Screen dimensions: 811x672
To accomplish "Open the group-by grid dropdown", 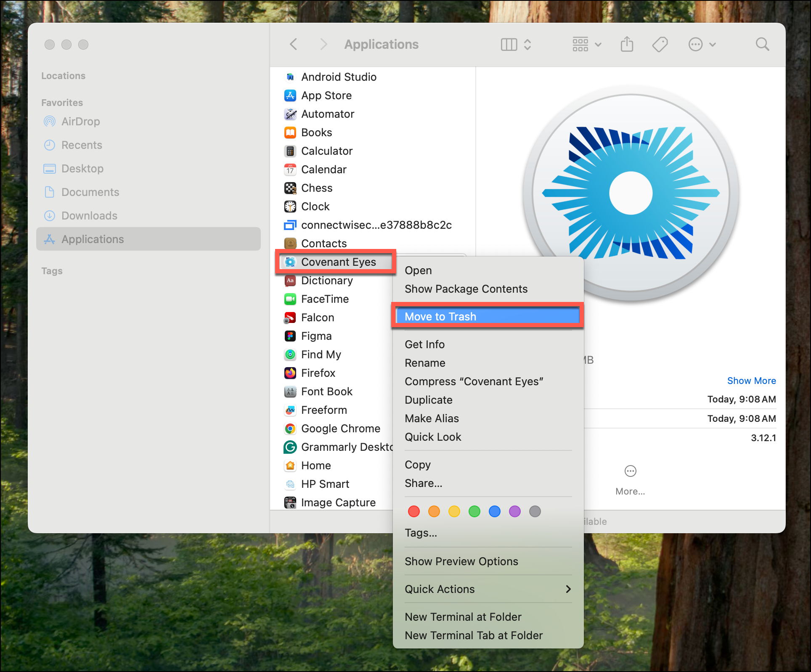I will [x=587, y=44].
